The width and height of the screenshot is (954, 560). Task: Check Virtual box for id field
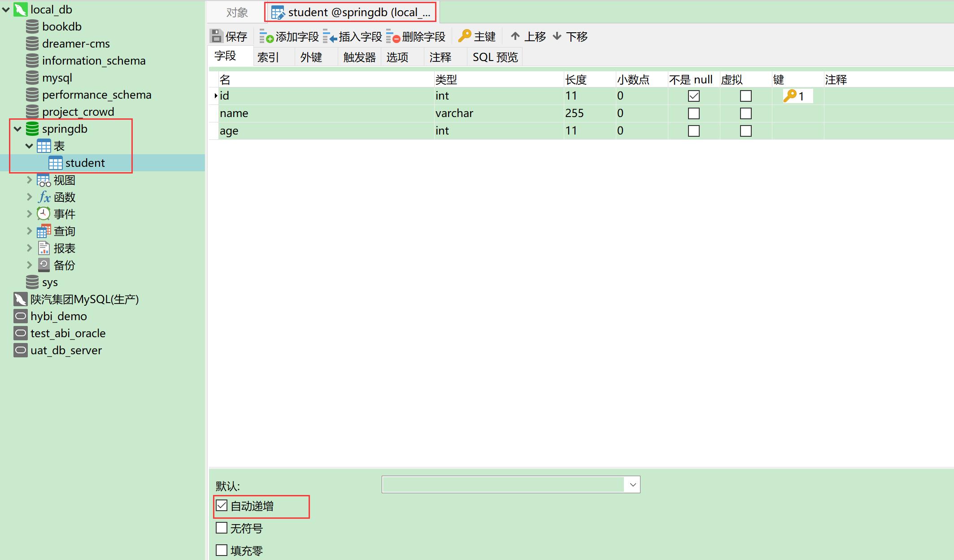point(746,96)
